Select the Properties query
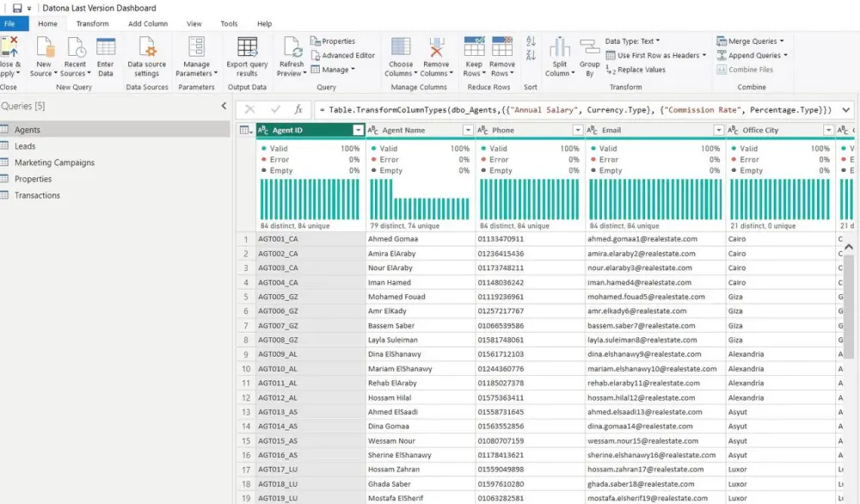Image resolution: width=860 pixels, height=504 pixels. click(114, 179)
